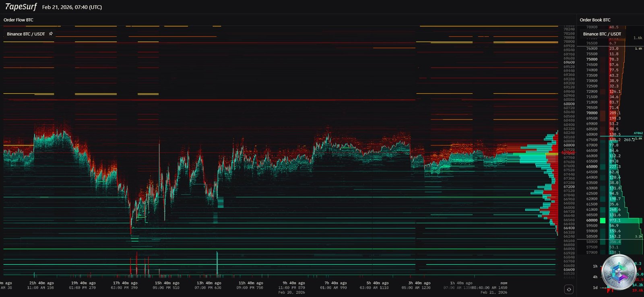This screenshot has width=644, height=297.
Task: Click the 17h 40m ago time label
Action: pyautogui.click(x=125, y=283)
